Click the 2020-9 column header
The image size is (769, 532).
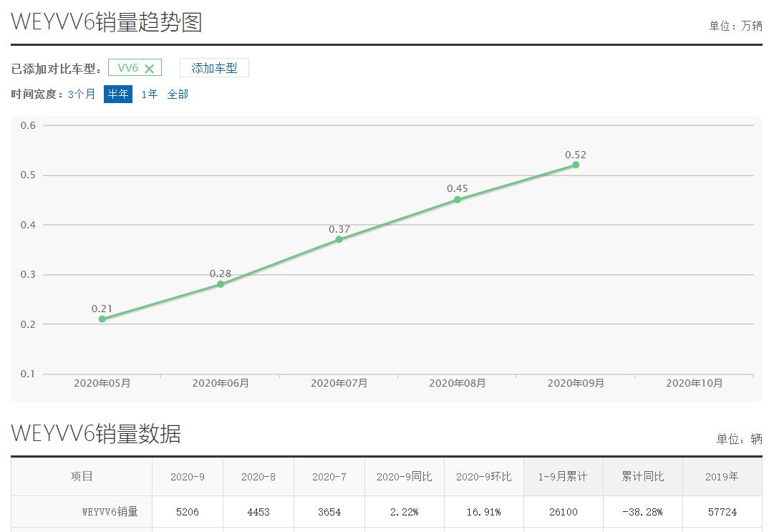point(188,477)
